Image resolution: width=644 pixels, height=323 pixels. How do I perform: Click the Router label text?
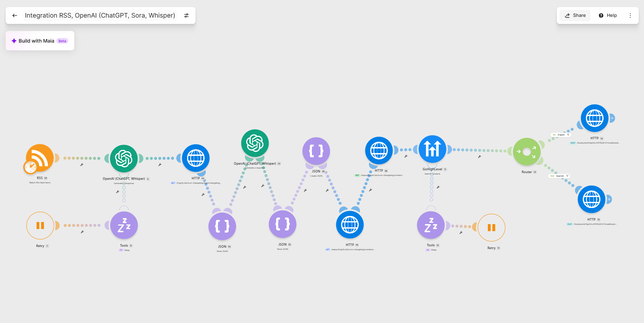click(527, 172)
